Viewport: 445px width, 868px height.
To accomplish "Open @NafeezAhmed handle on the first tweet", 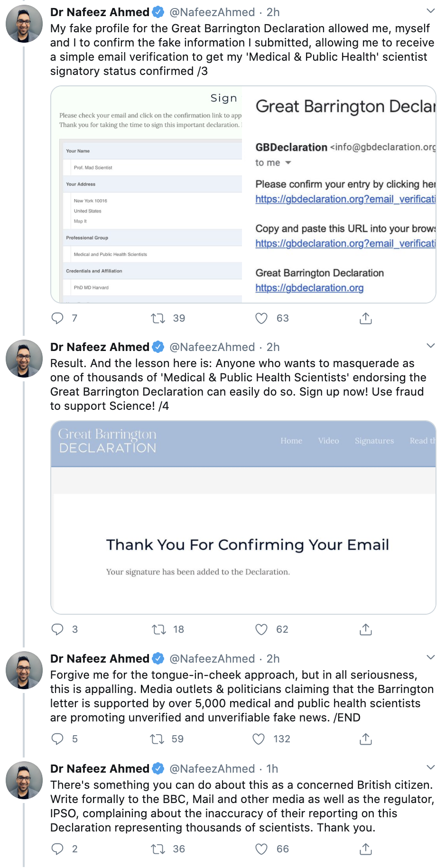I will point(212,12).
